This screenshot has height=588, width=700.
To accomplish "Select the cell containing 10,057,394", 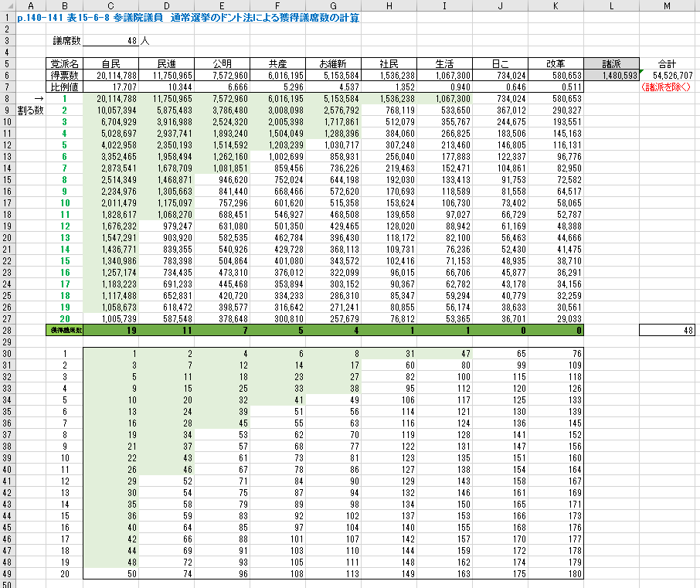I will point(110,110).
